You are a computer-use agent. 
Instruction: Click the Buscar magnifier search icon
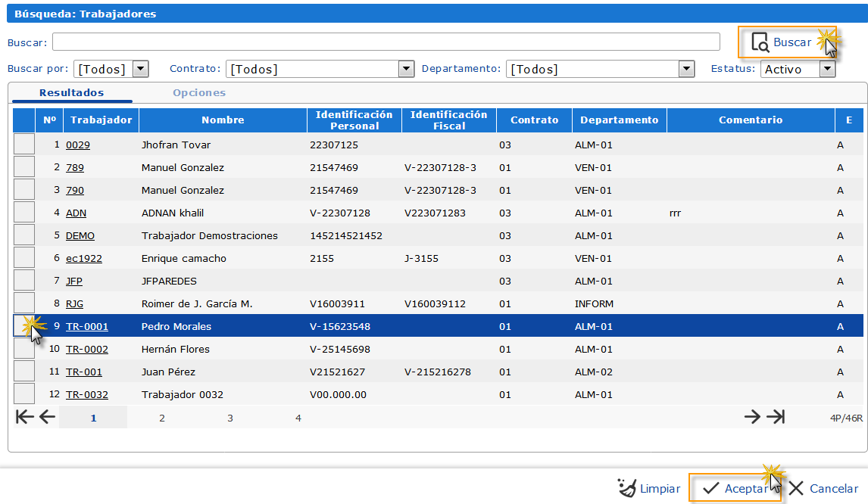(760, 42)
